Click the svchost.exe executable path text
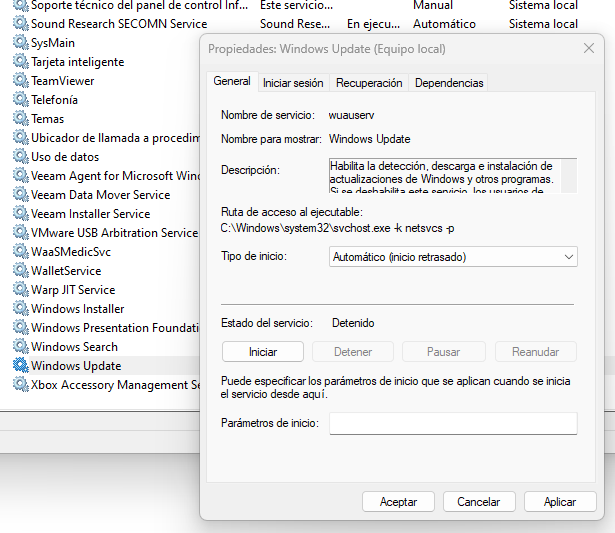Viewport: 615px width, 533px height. 337,228
